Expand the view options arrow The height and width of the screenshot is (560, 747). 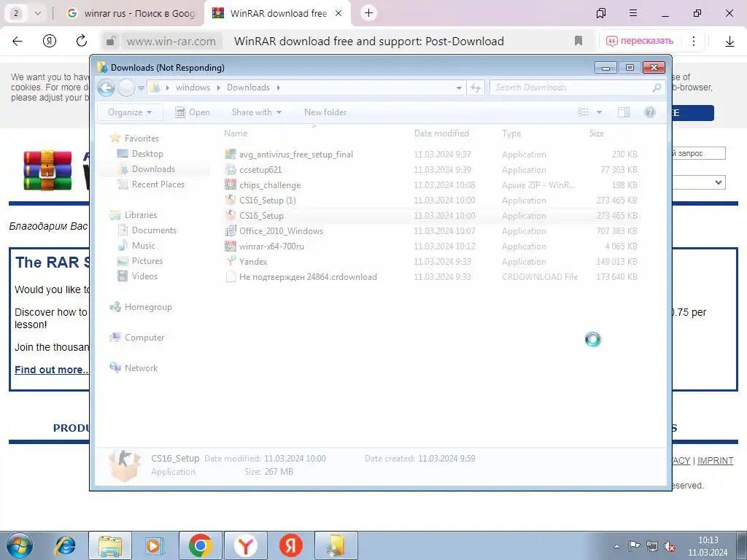(600, 112)
